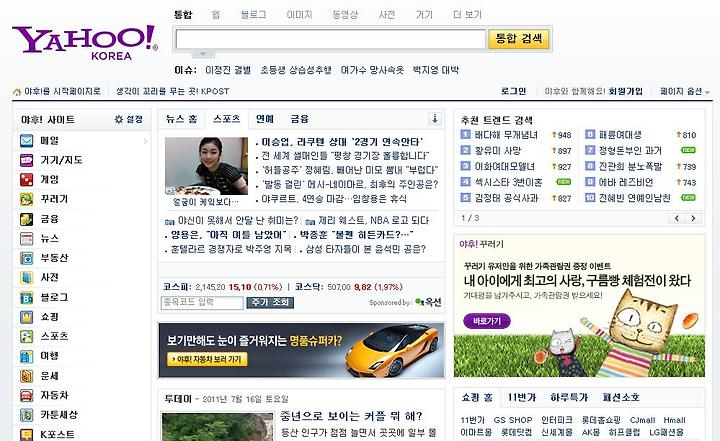
Task: Go to previous trend search page
Action: (x=676, y=218)
